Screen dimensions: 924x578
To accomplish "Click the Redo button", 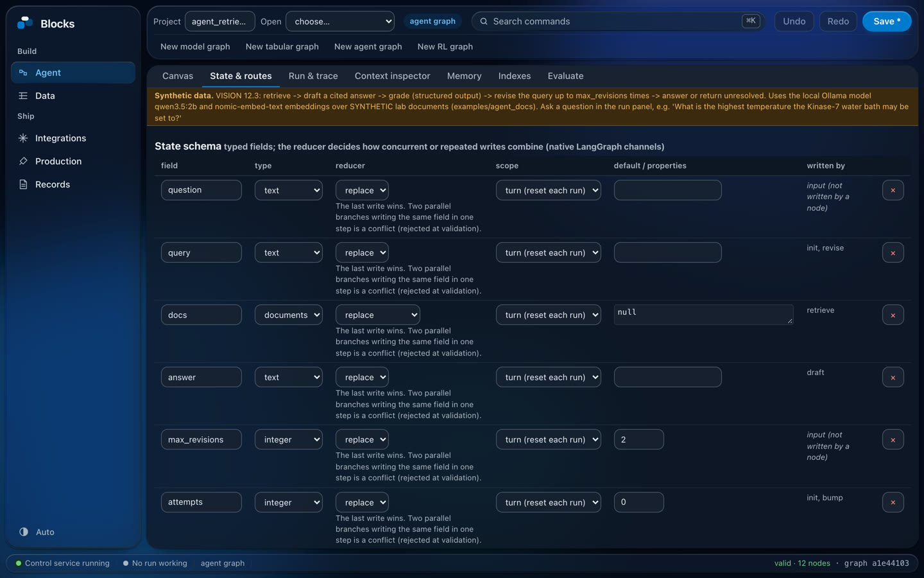I will [x=838, y=21].
